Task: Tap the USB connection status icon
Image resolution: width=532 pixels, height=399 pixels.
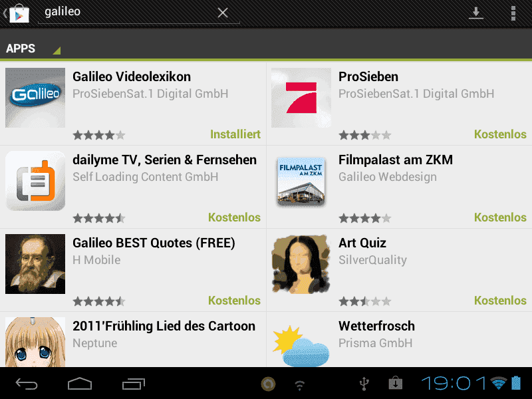Action: point(364,384)
